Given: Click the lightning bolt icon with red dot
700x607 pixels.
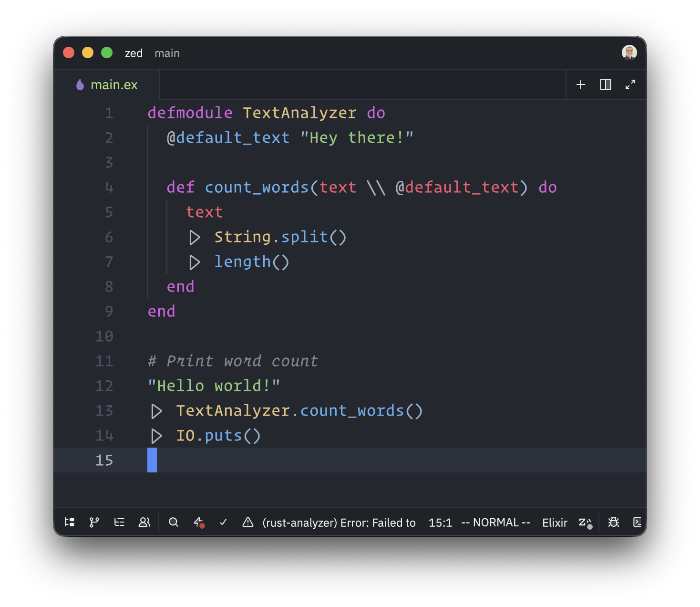Looking at the screenshot, I should (199, 523).
